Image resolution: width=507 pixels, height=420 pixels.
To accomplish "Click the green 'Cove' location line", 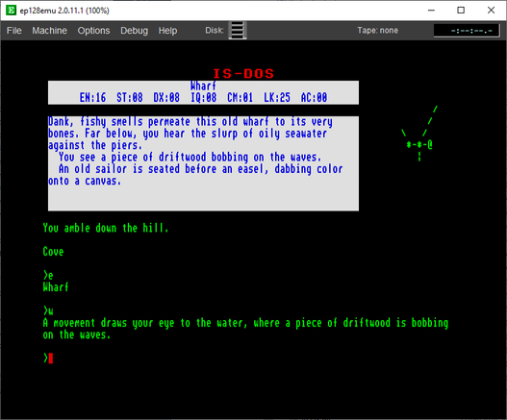I will click(53, 252).
